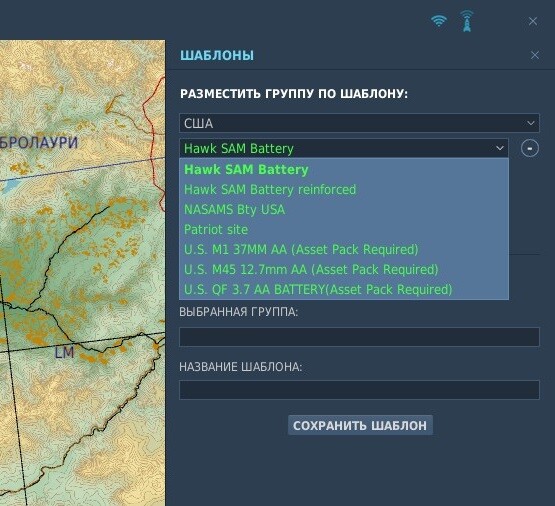Click the РАЗМЕСТИТЬ ГРУППУ ПО ШАБЛОНУ heading
Image resolution: width=555 pixels, height=506 pixels.
coord(294,94)
